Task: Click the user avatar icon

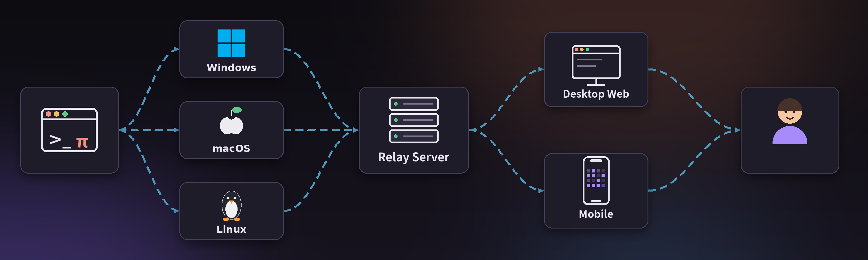Action: point(790,121)
